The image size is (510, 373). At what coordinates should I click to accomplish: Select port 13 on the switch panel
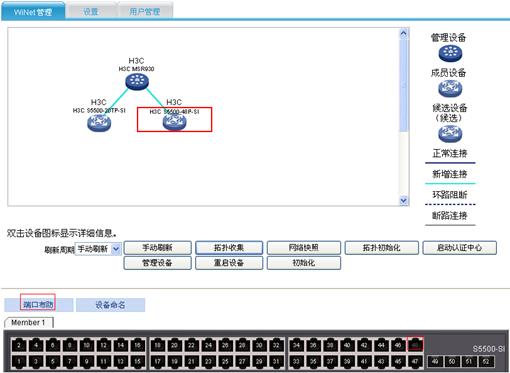tap(121, 361)
